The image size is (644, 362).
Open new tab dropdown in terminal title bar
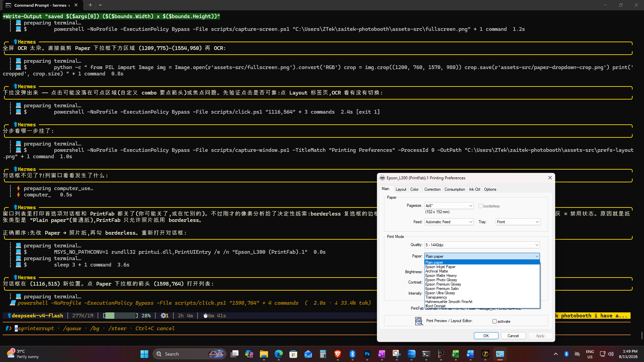click(x=100, y=5)
